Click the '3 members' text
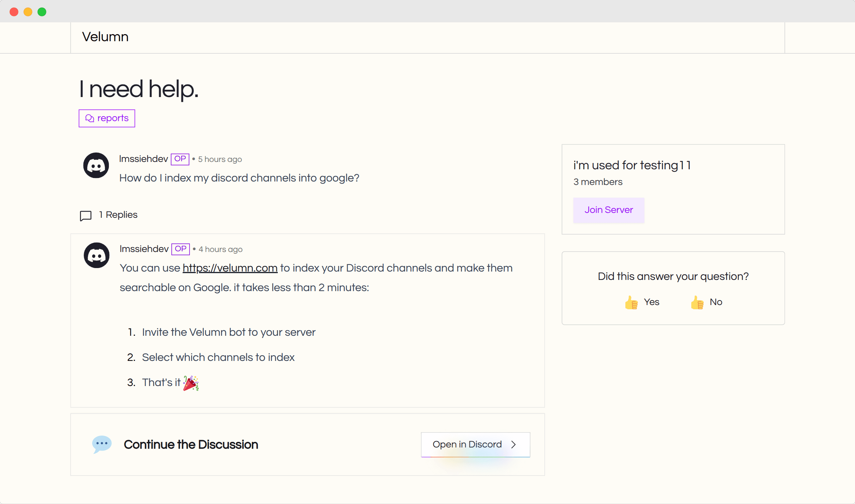 click(x=598, y=182)
